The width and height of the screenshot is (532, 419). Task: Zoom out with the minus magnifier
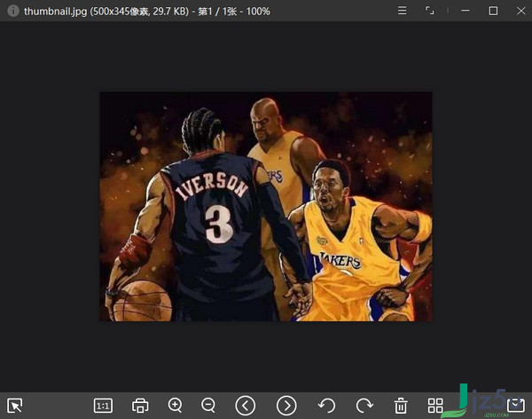(208, 406)
